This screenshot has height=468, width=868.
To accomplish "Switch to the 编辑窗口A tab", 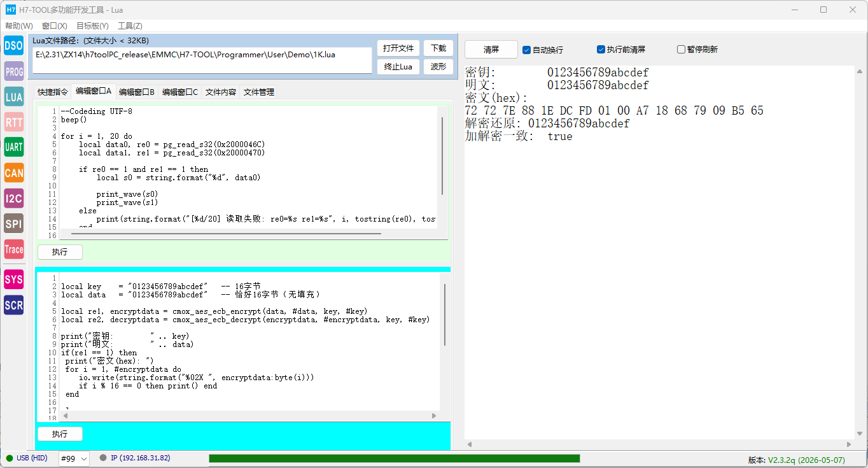I will tap(94, 91).
